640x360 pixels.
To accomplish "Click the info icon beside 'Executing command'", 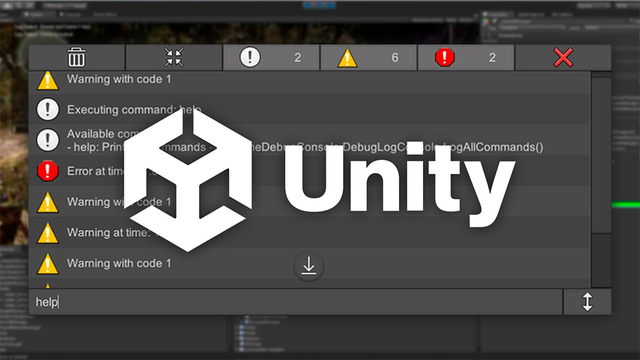I will [48, 109].
